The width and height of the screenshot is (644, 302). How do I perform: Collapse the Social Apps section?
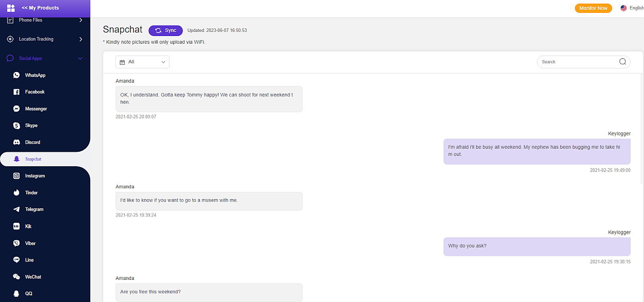coord(80,59)
